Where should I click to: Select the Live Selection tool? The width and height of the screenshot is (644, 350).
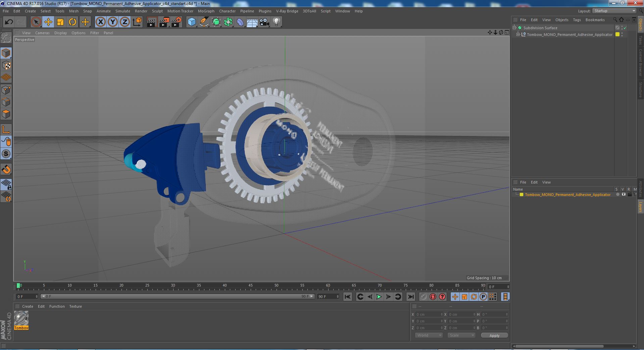point(36,22)
